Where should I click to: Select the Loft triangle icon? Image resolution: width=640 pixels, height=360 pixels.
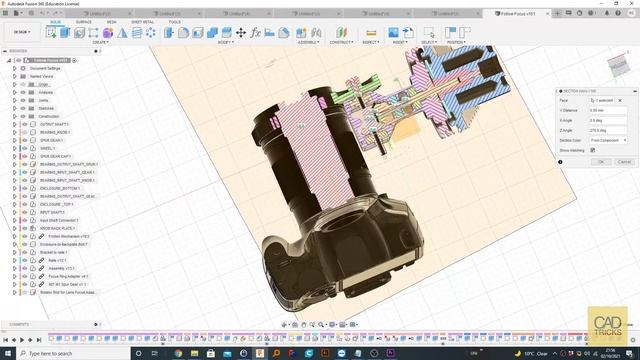click(122, 32)
